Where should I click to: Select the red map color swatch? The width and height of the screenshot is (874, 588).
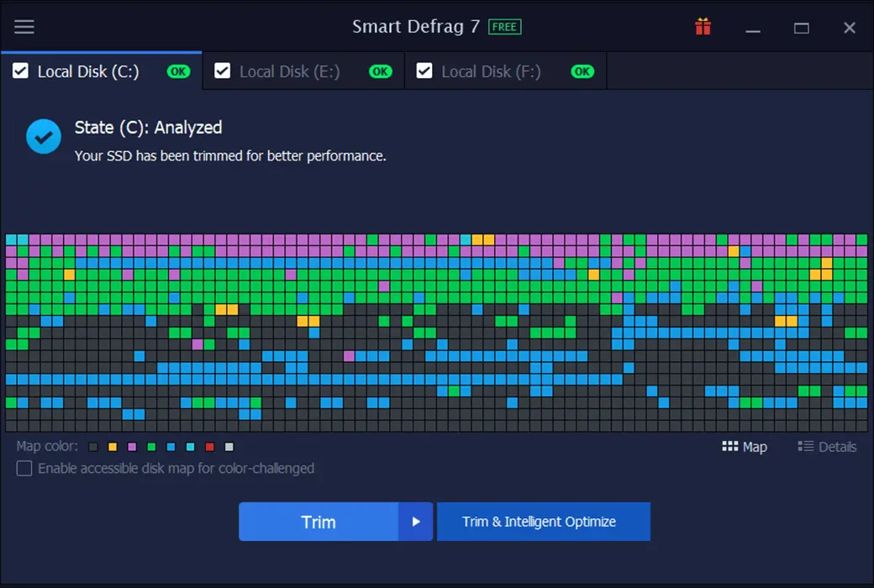pyautogui.click(x=209, y=447)
